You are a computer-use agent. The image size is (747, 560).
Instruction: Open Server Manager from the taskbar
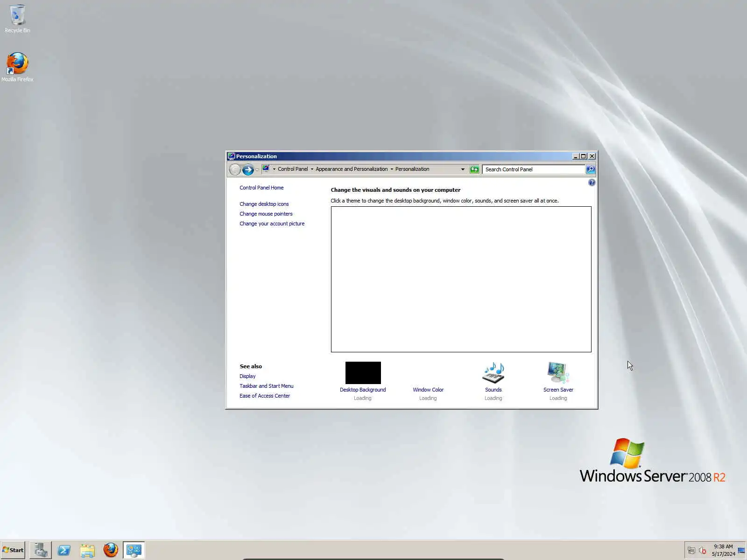point(41,550)
